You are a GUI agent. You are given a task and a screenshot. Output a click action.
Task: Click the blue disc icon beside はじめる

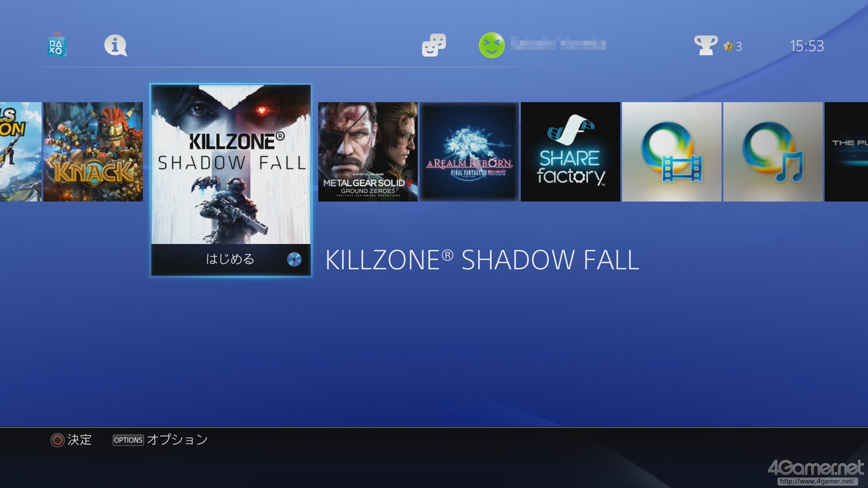click(294, 259)
